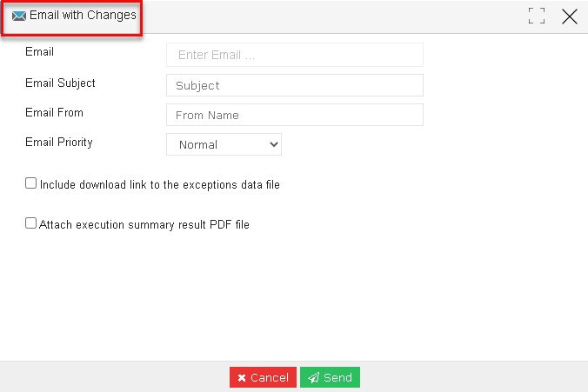Check Attach execution summary result PDF file
The height and width of the screenshot is (392, 588).
pos(30,223)
